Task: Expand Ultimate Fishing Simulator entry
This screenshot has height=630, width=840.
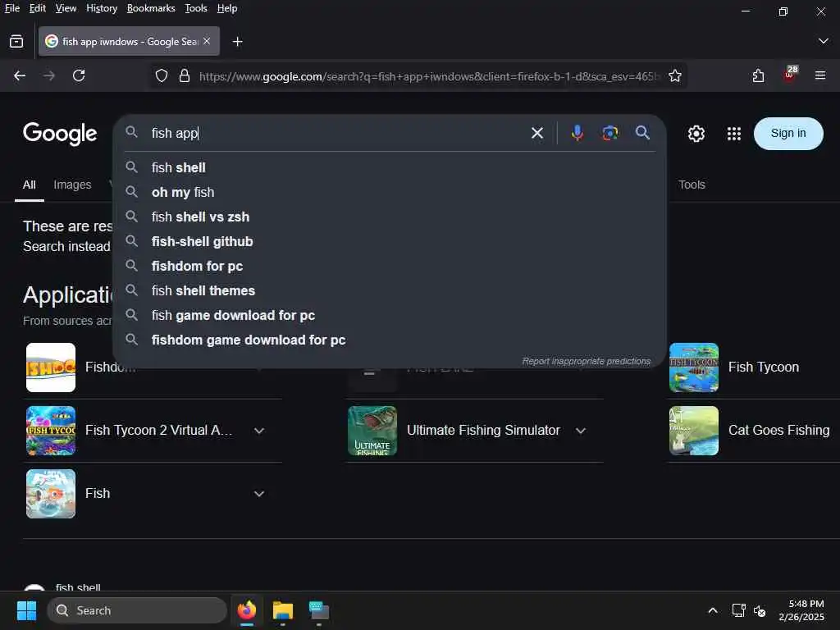Action: (x=581, y=431)
